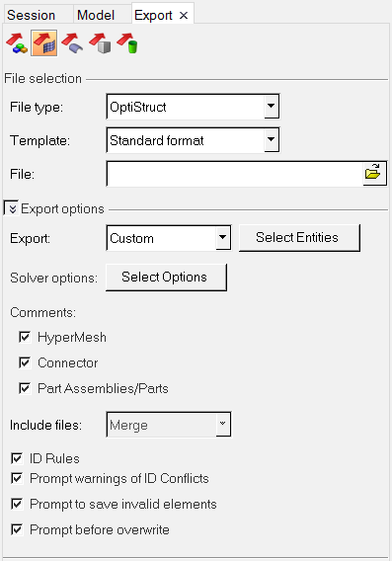This screenshot has width=392, height=561.
Task: Toggle the ID Rules checkbox
Action: coord(17,458)
